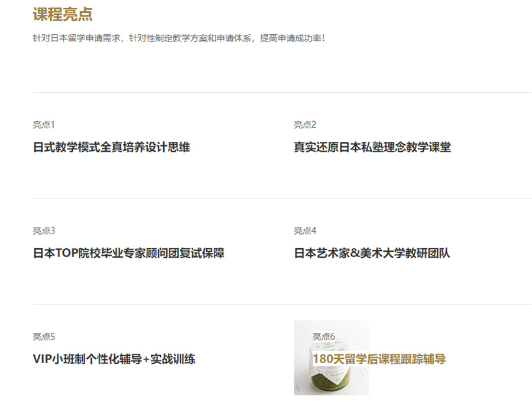The image size is (532, 409).
Task: Select the 亮点5 label
Action: coord(44,337)
